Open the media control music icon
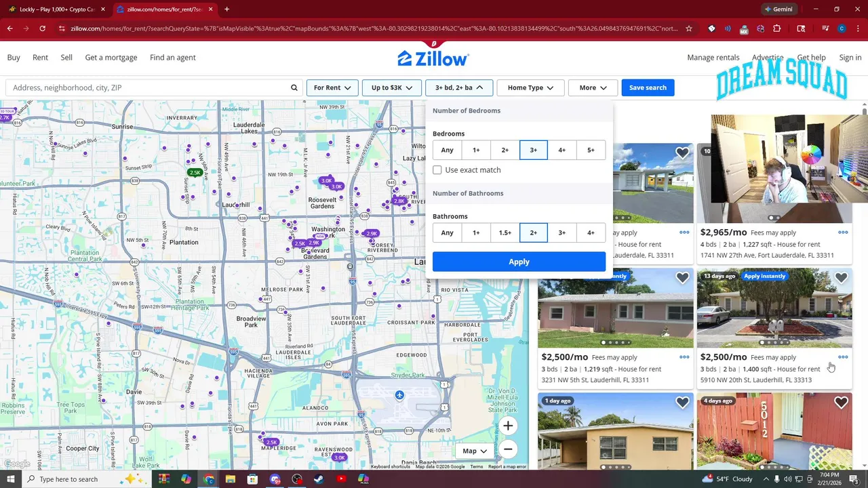This screenshot has width=868, height=488. pos(825,28)
